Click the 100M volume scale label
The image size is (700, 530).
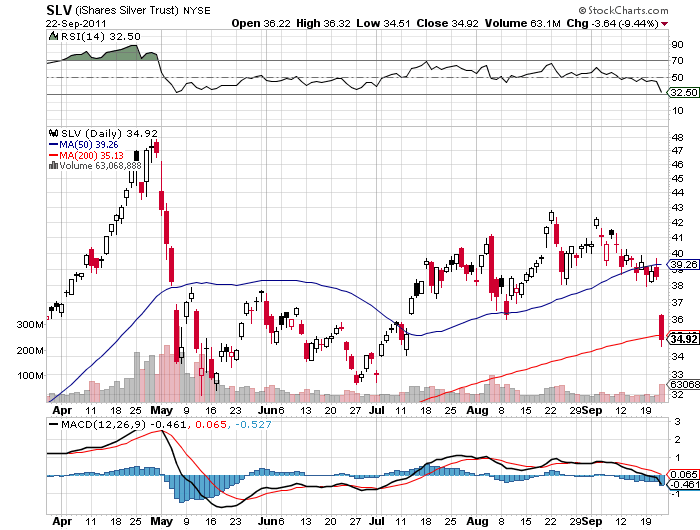click(x=30, y=376)
